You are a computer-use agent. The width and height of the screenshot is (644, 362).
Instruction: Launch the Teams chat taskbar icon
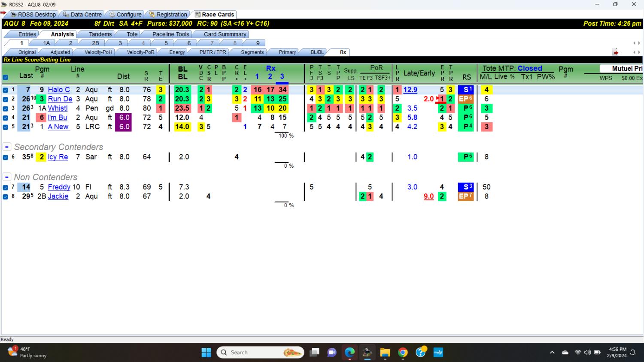click(x=332, y=353)
